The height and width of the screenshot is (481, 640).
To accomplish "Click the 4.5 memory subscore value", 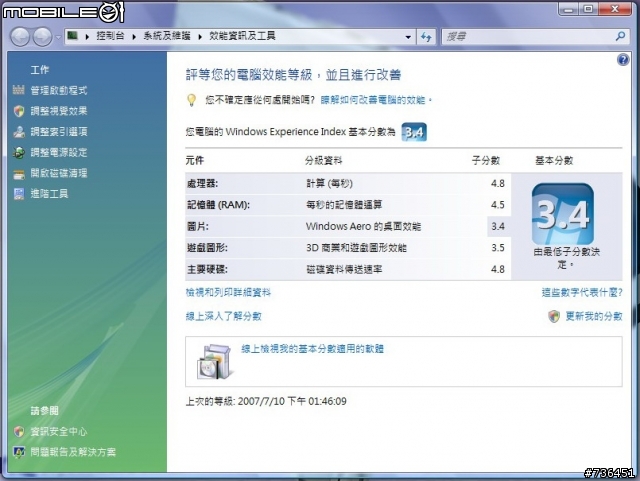I will [498, 205].
